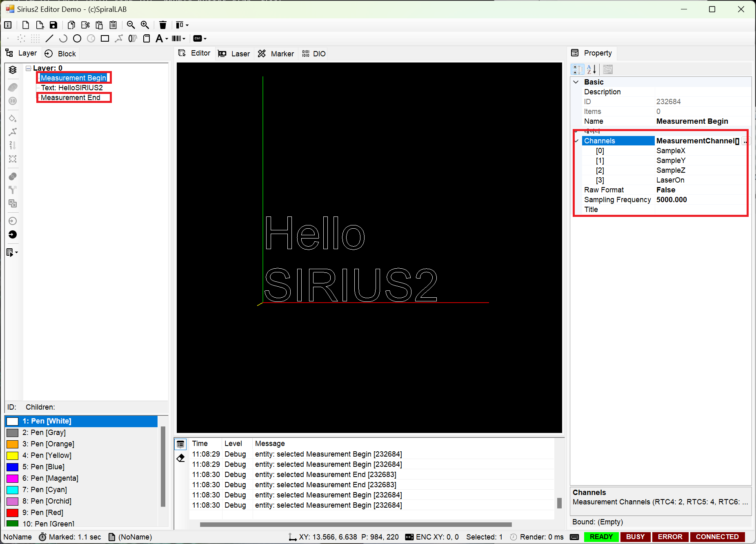756x544 pixels.
Task: Select the Rectangle drawing tool
Action: [x=105, y=38]
